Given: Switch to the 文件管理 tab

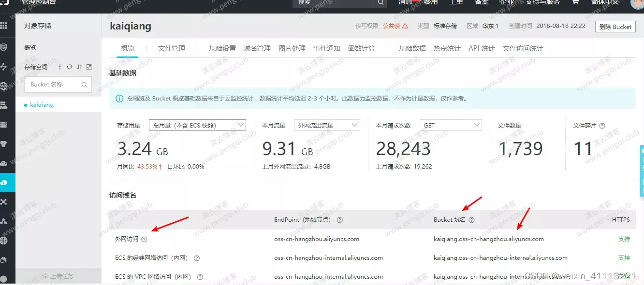Looking at the screenshot, I should (172, 48).
